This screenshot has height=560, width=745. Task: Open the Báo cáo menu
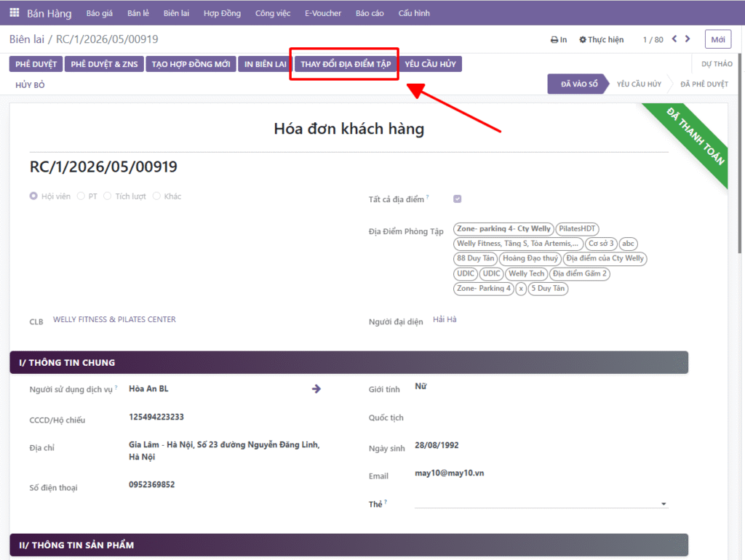tap(370, 13)
